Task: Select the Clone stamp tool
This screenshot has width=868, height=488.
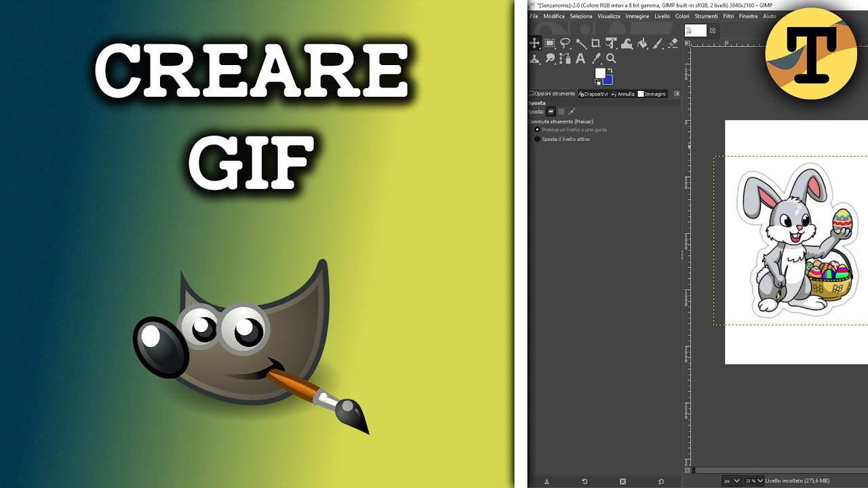Action: [x=534, y=59]
